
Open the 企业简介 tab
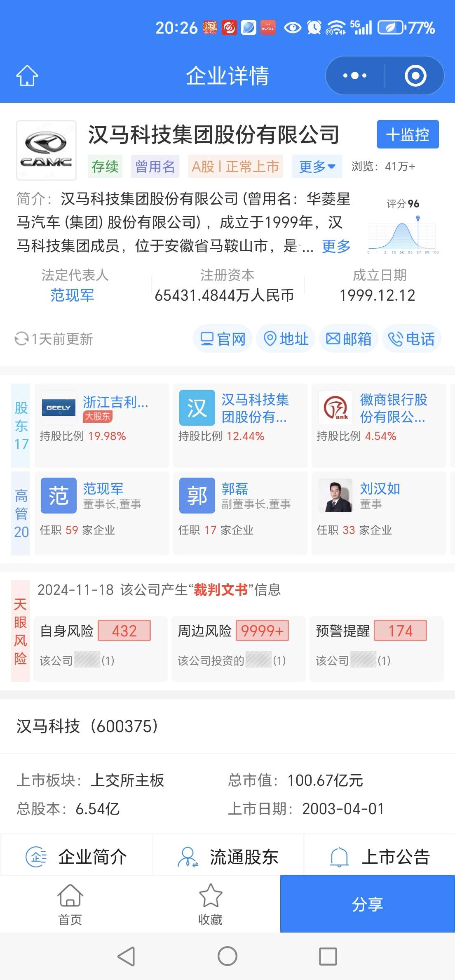(76, 857)
